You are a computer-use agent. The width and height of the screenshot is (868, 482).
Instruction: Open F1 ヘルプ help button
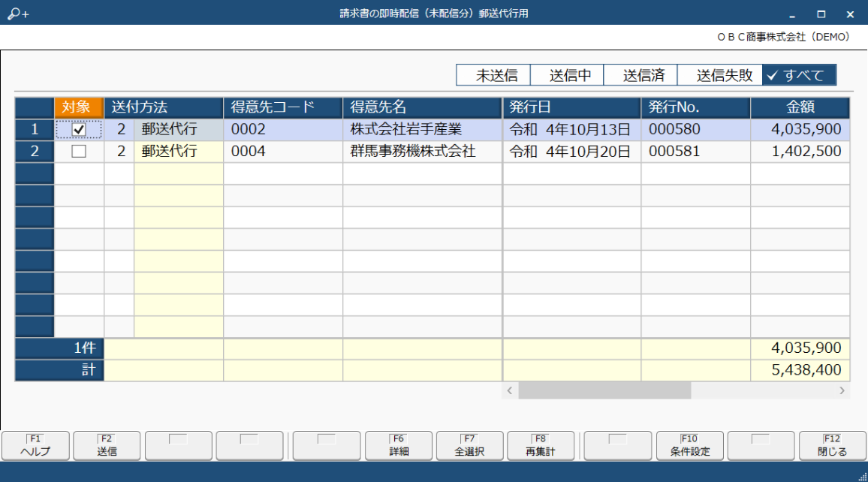[35, 445]
